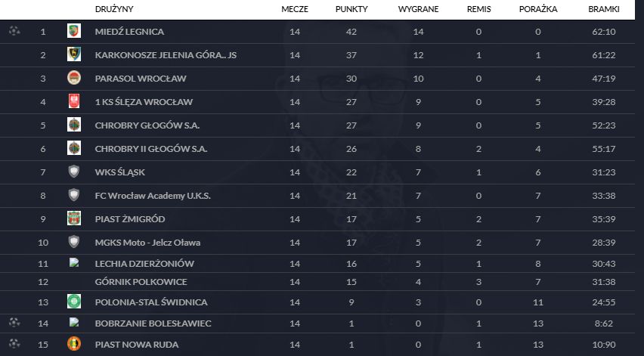
Task: Click the Parasol Wrocław round logo
Action: coord(74,78)
